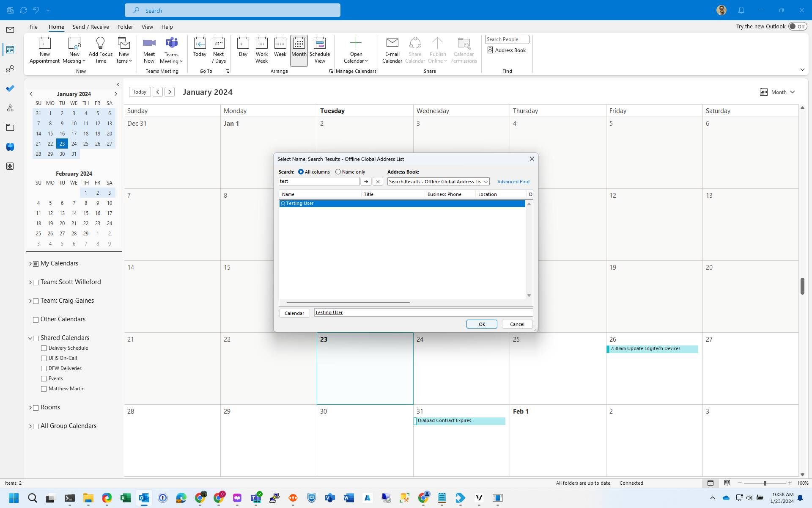Toggle Try the new Outlook switch
Image resolution: width=812 pixels, height=508 pixels.
point(797,26)
